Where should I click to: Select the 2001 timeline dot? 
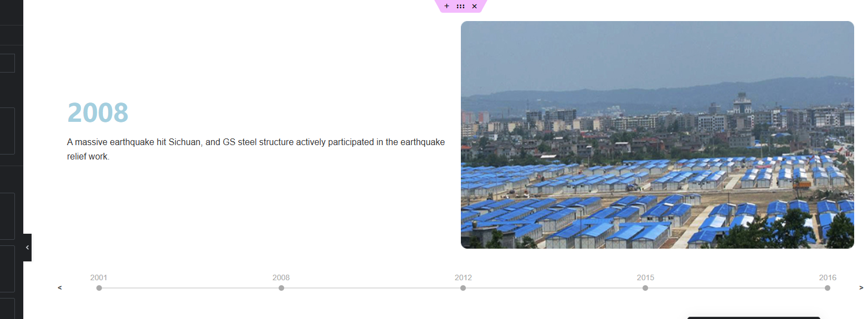point(99,288)
